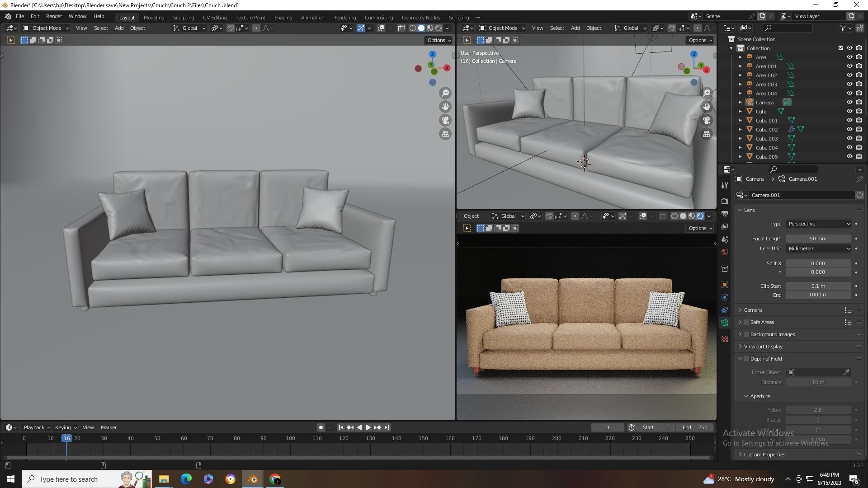
Task: Enable the Depth of Field checkbox
Action: [x=746, y=359]
